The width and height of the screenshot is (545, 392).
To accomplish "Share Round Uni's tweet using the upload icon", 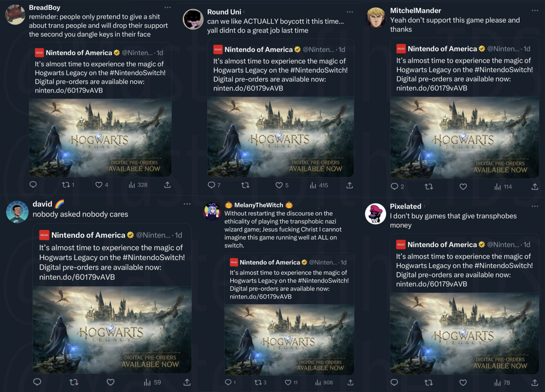I will click(x=349, y=185).
